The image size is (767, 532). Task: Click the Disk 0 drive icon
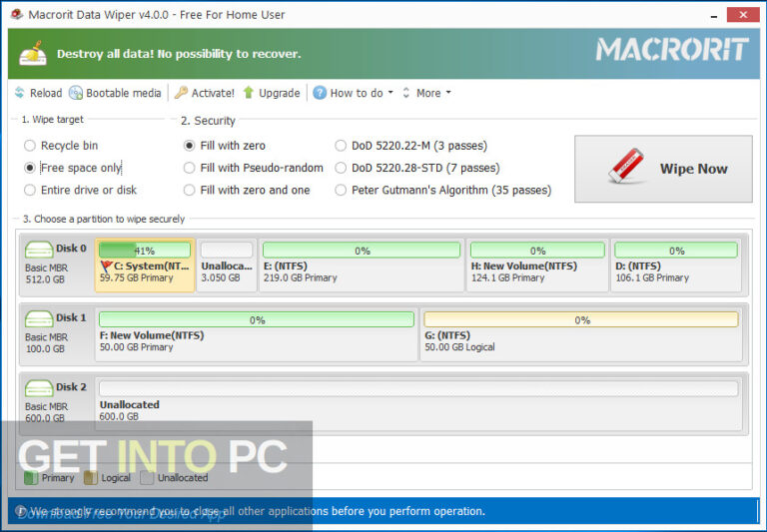(39, 250)
